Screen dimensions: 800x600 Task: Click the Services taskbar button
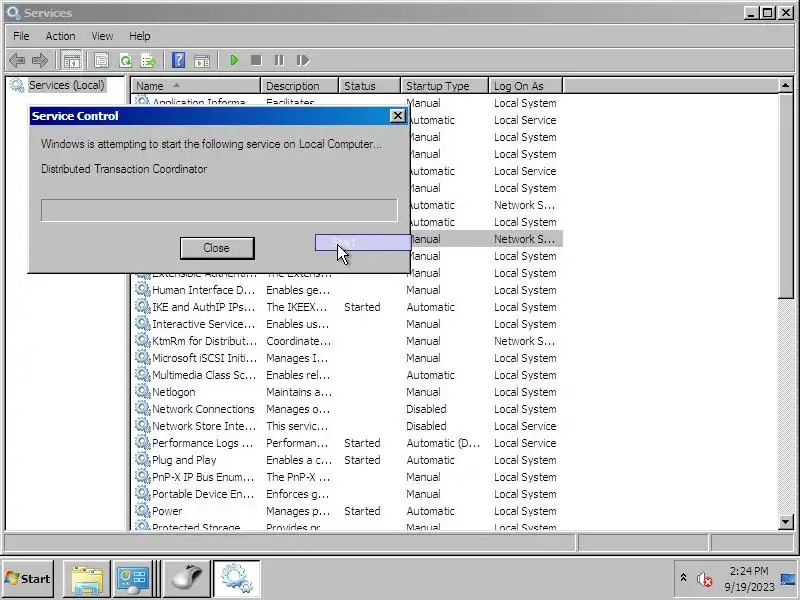(x=237, y=579)
